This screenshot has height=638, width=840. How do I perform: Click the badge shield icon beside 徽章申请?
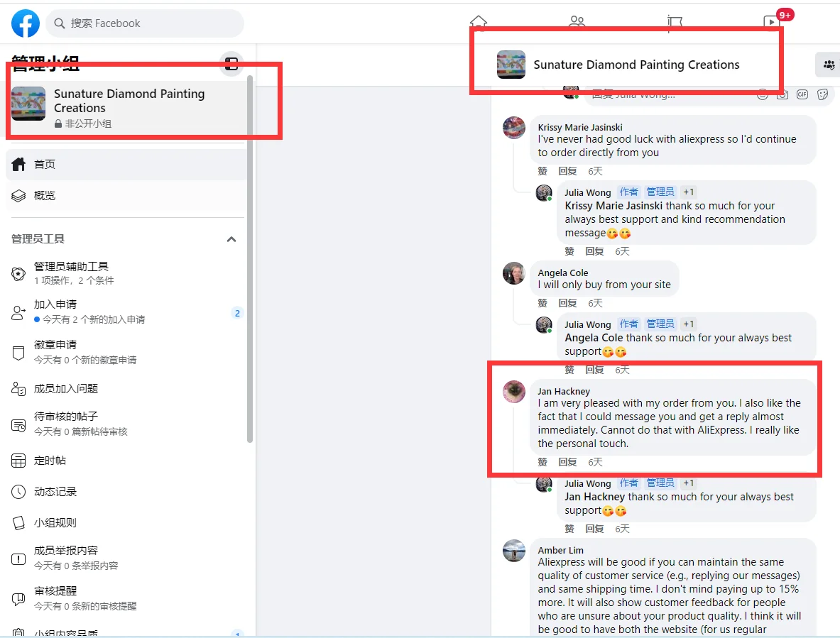pos(18,353)
